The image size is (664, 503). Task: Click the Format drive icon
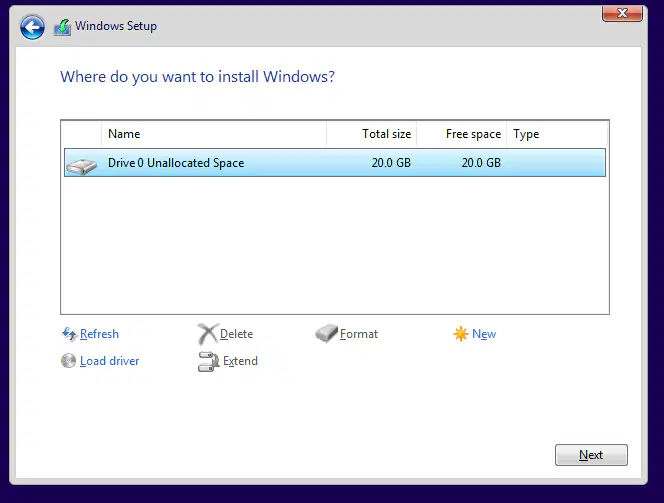(x=326, y=334)
